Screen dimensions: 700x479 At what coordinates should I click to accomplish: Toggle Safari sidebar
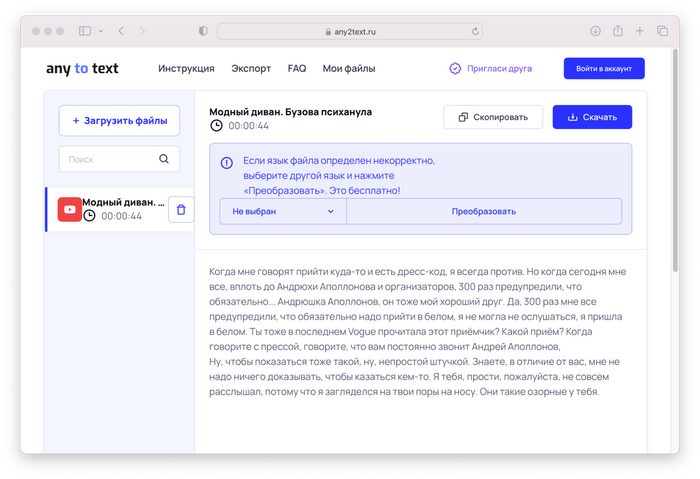coord(85,31)
